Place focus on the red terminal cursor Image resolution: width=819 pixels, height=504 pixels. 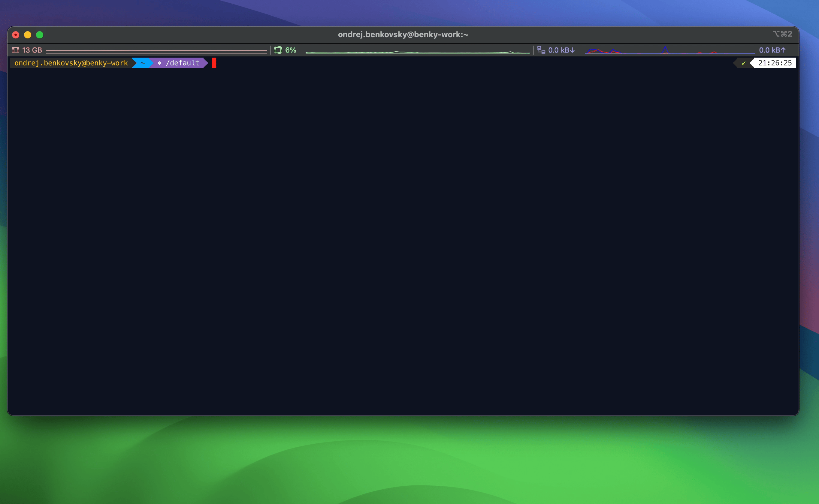pyautogui.click(x=214, y=63)
